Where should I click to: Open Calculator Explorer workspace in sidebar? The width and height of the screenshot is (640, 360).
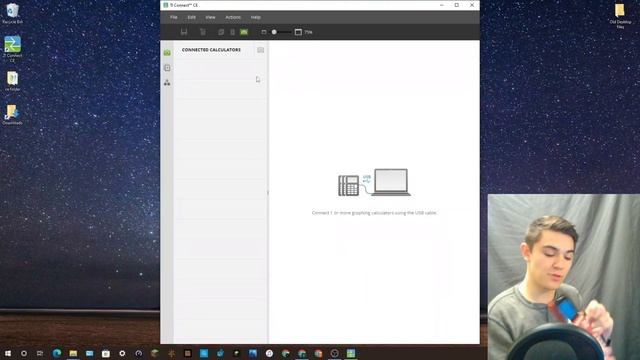tap(167, 68)
